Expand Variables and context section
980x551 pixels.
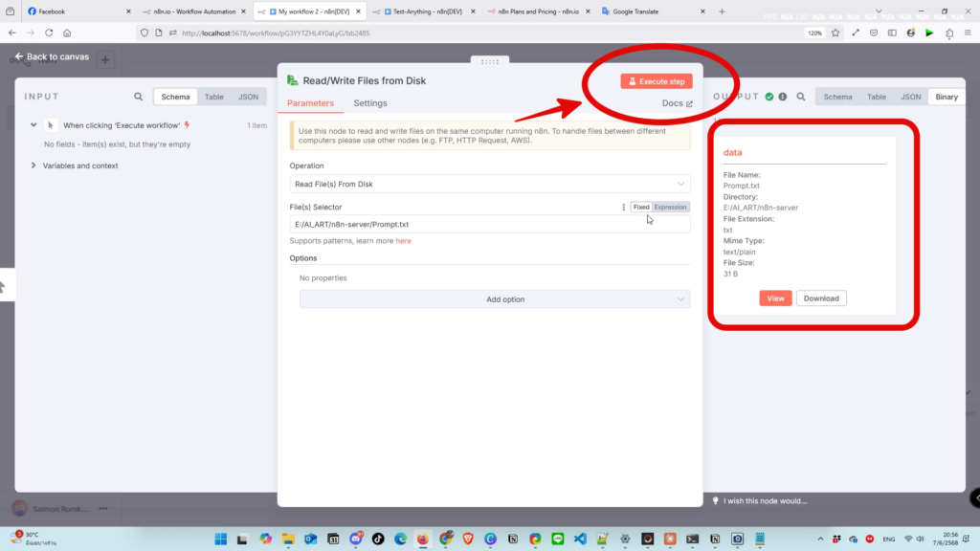point(34,165)
